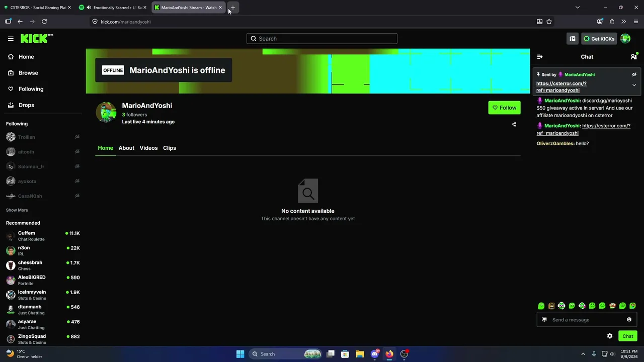Open recommended channel dtanmanb
This screenshot has height=362, width=644.
click(x=43, y=310)
